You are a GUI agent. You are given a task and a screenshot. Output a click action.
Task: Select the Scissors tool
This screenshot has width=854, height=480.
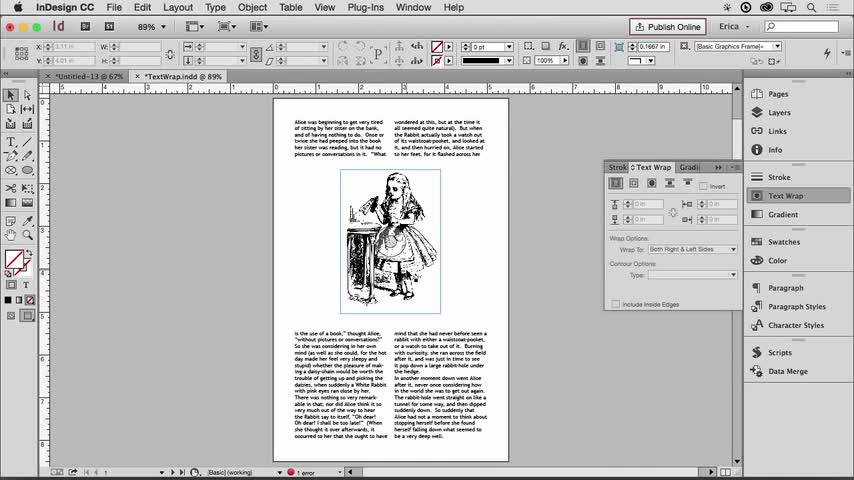(11, 187)
